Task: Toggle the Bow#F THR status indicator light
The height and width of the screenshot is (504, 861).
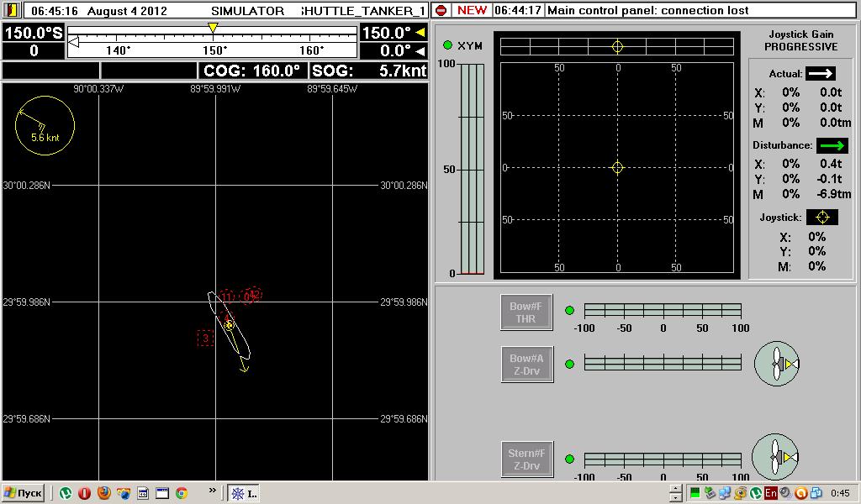Action: (569, 311)
